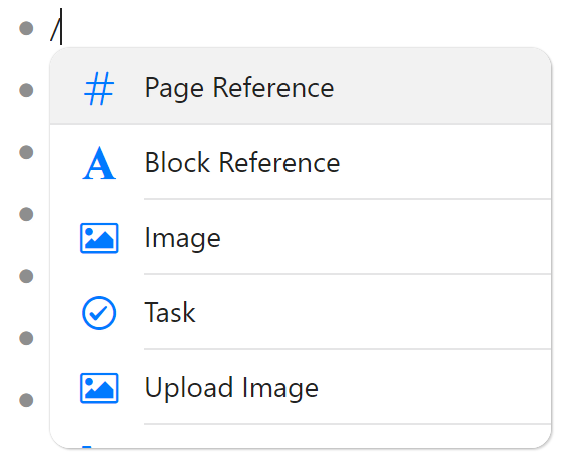
Task: Click the second bullet from the top
Action: [x=26, y=90]
